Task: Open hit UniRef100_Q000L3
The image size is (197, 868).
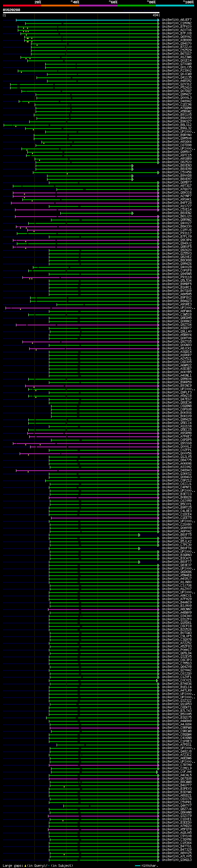Action: (177, 98)
